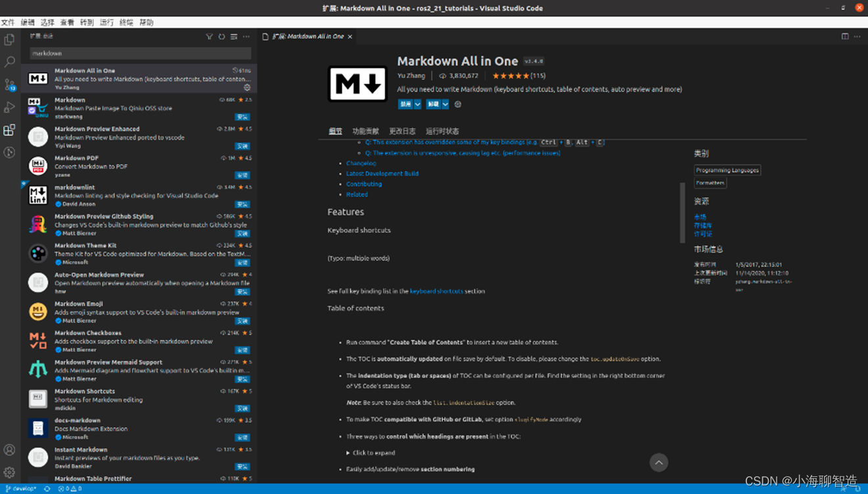
Task: Clear extensions search results icon
Action: click(234, 37)
